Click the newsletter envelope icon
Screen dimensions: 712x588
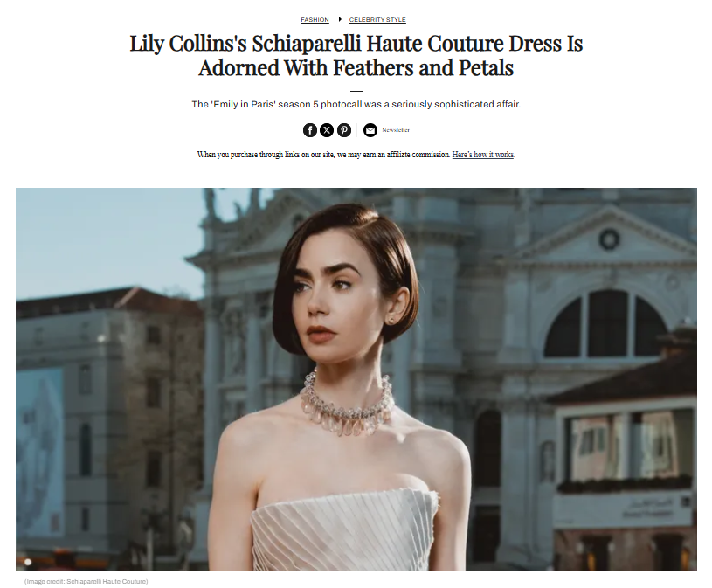[x=370, y=130]
